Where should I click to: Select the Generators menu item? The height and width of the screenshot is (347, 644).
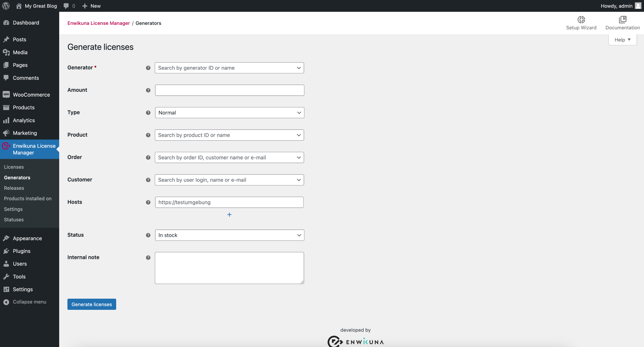click(17, 177)
